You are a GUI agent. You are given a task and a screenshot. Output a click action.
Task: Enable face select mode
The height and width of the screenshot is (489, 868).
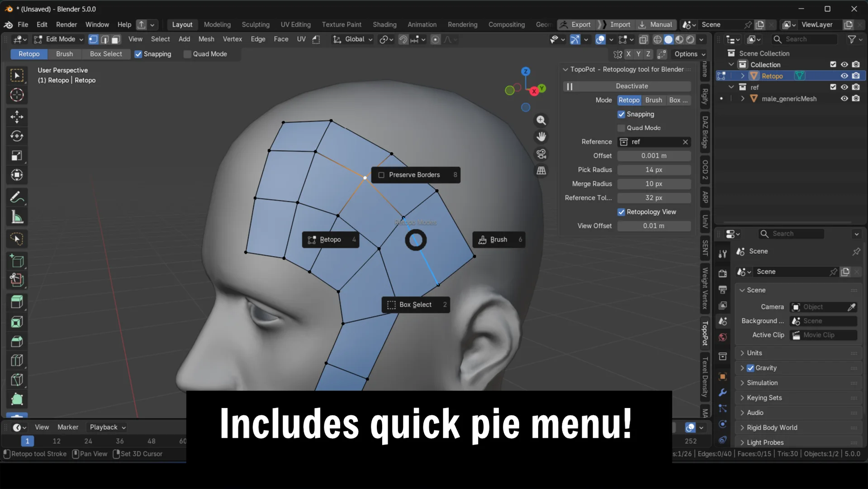click(x=116, y=39)
